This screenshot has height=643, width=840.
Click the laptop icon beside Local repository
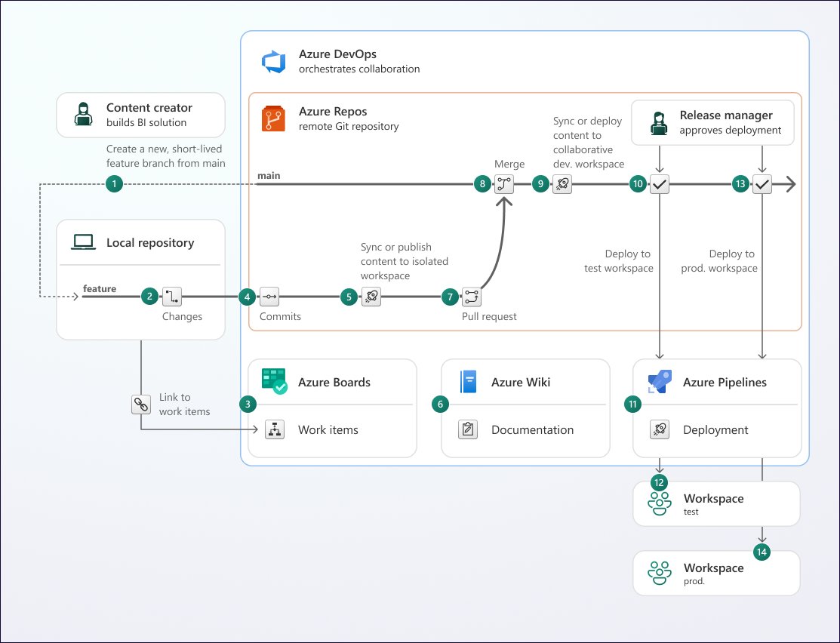click(84, 242)
